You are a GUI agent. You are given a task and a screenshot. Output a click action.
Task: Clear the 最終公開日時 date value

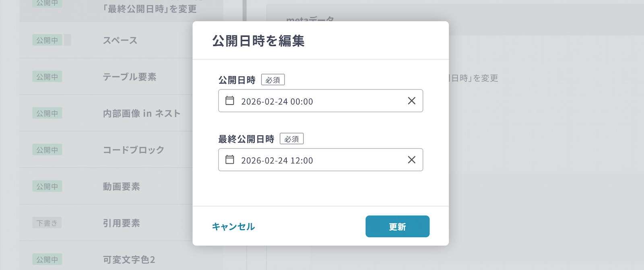click(411, 160)
